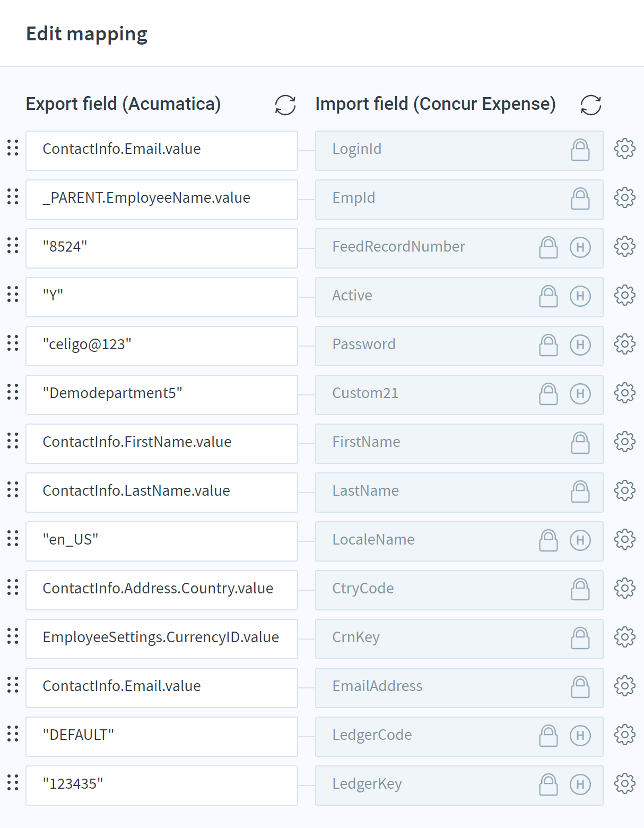
Task: Open settings gear for FirstName mapping
Action: tap(625, 442)
